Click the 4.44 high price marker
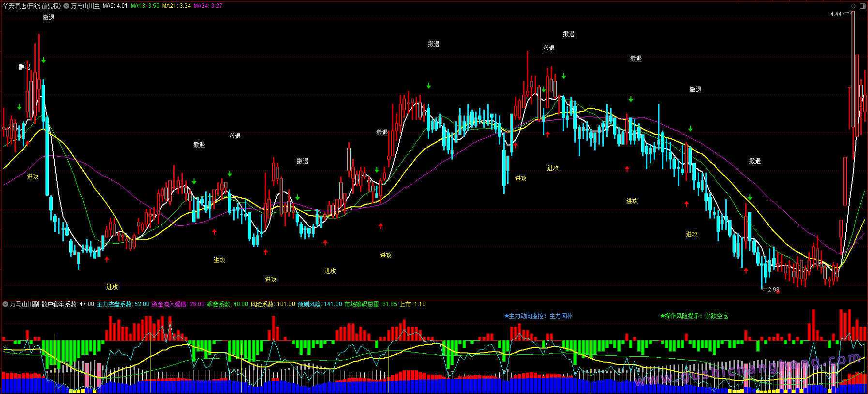This screenshot has width=868, height=394. click(836, 14)
